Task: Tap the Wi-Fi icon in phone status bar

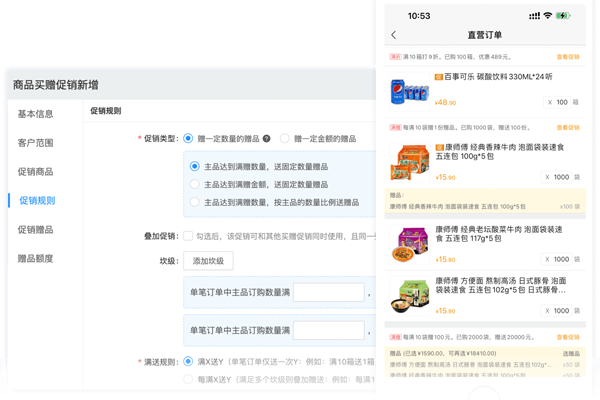Action: [547, 16]
